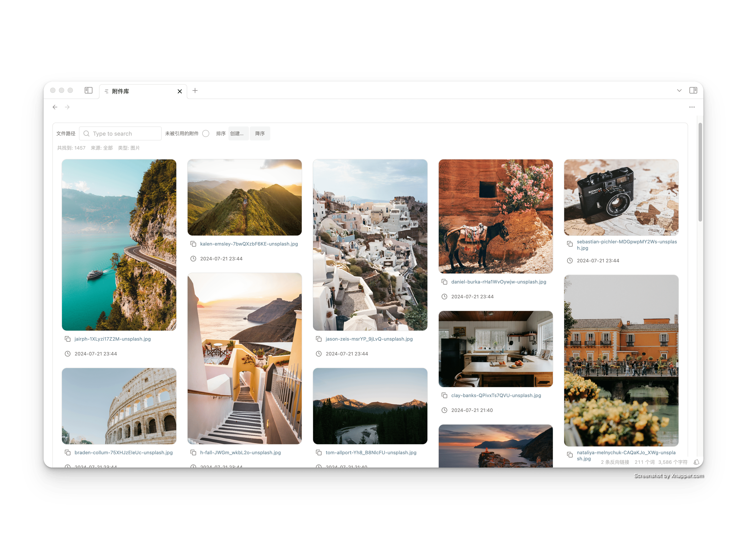
Task: Click the Type to search field
Action: coord(120,133)
